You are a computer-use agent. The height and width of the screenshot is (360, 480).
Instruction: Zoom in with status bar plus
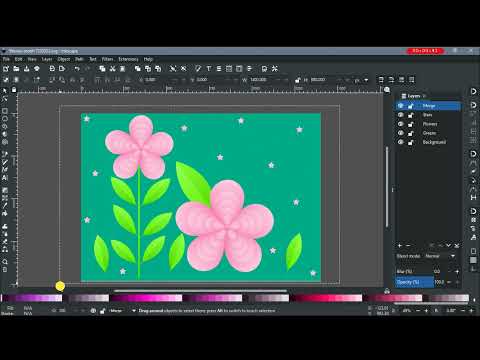426,311
